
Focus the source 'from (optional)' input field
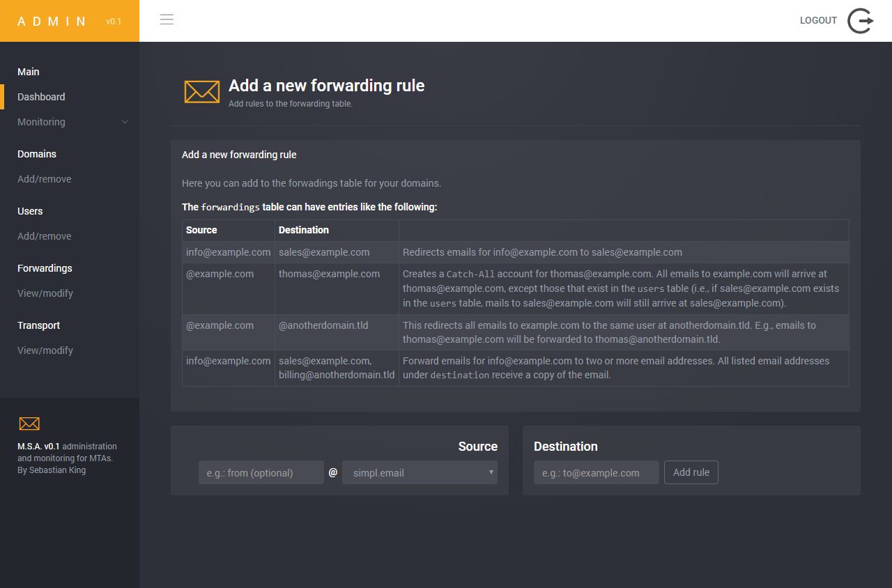click(261, 472)
